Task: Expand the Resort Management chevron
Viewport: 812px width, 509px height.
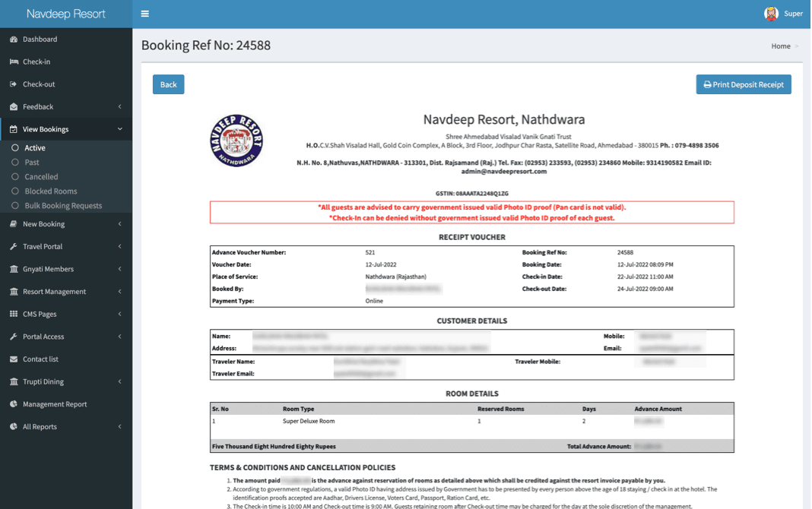Action: [119, 292]
